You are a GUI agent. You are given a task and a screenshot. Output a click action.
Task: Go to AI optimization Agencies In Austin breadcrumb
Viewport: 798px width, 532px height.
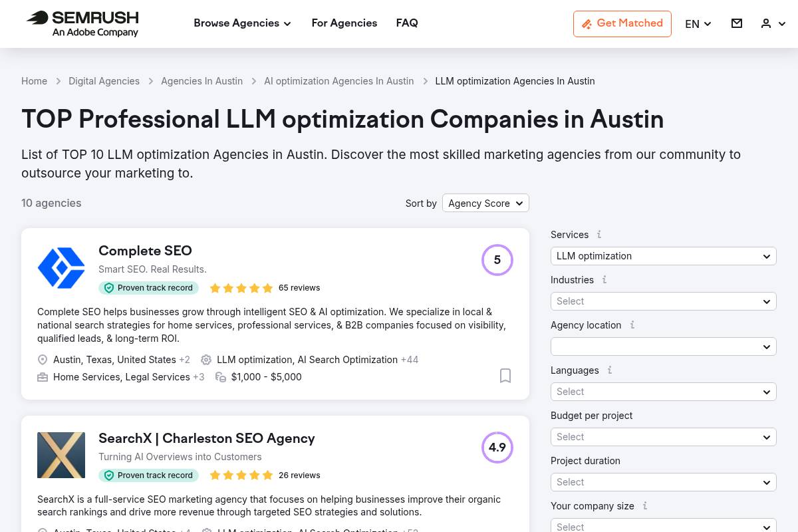(339, 81)
